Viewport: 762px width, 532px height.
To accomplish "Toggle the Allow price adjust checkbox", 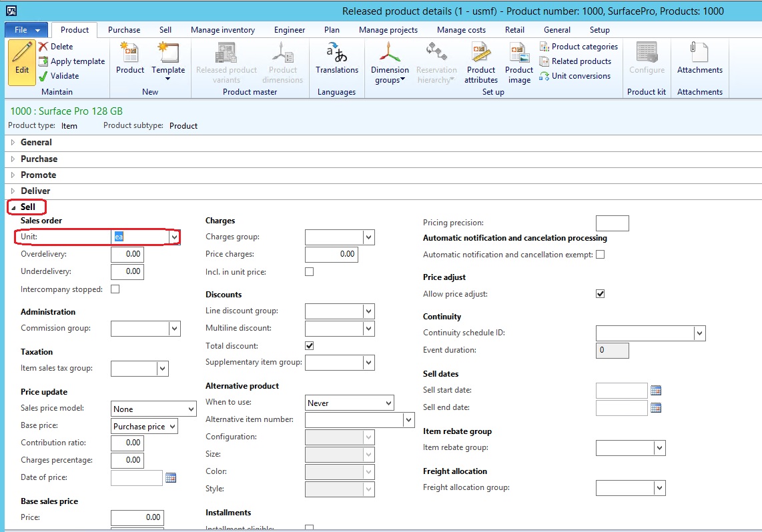I will click(x=600, y=294).
